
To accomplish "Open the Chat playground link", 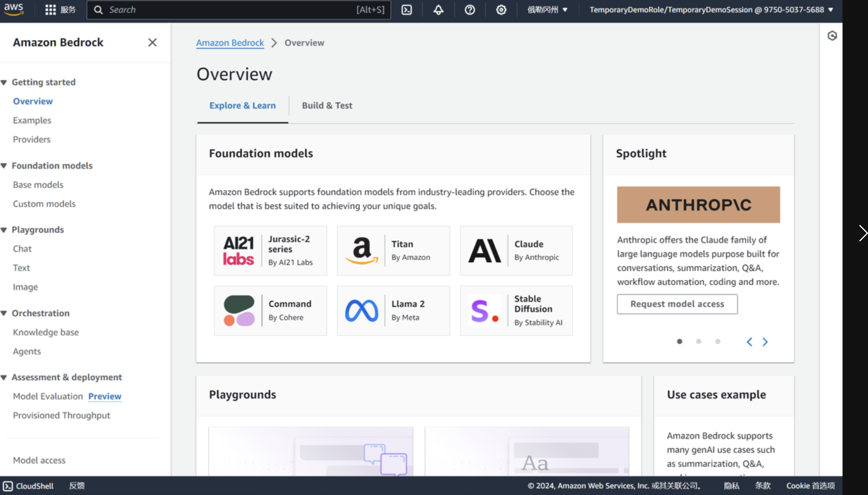I will 22,249.
